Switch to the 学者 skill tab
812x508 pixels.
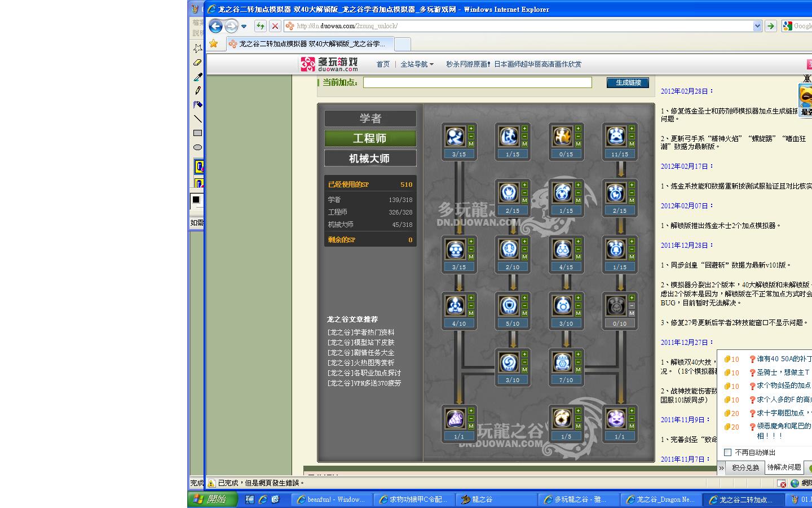click(370, 119)
